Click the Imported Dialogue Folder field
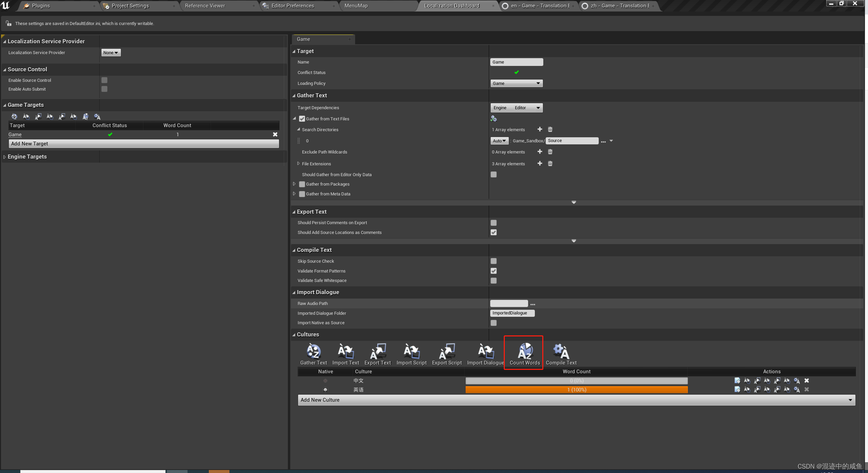This screenshot has width=868, height=473. click(512, 313)
